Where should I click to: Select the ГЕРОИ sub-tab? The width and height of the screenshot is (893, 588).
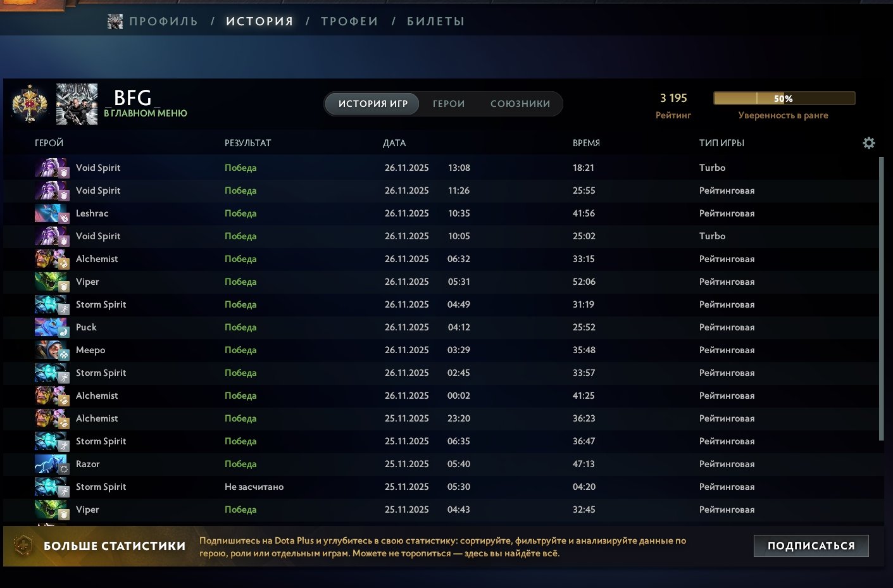[448, 104]
